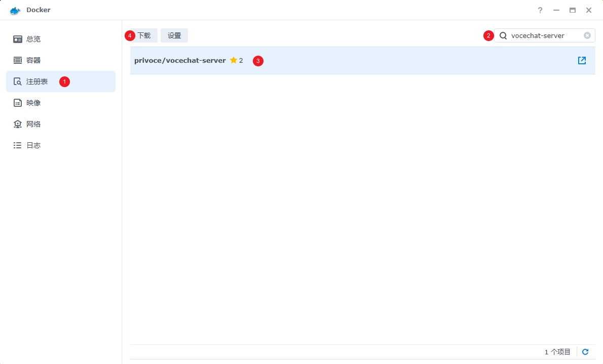Click the Docker whale logo
603x364 pixels.
click(15, 10)
